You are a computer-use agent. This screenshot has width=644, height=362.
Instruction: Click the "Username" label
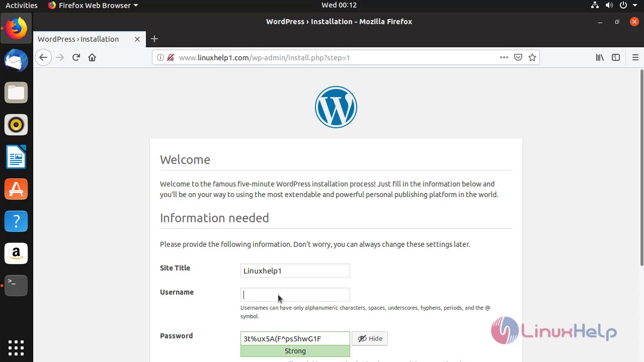pos(177,292)
